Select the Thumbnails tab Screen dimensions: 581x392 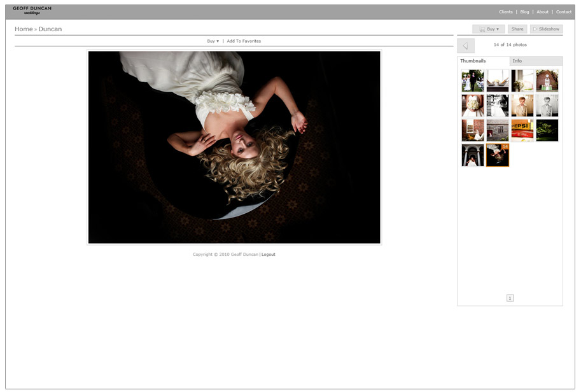tap(483, 60)
